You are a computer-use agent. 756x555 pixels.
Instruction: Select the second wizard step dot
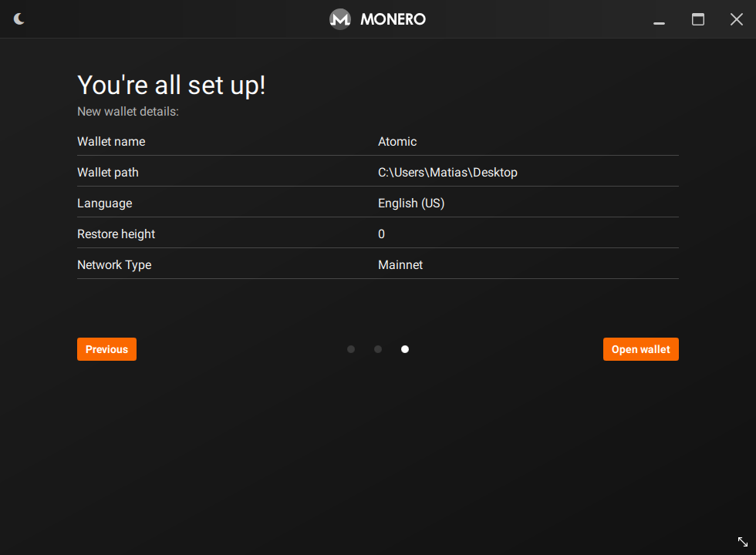pos(378,349)
